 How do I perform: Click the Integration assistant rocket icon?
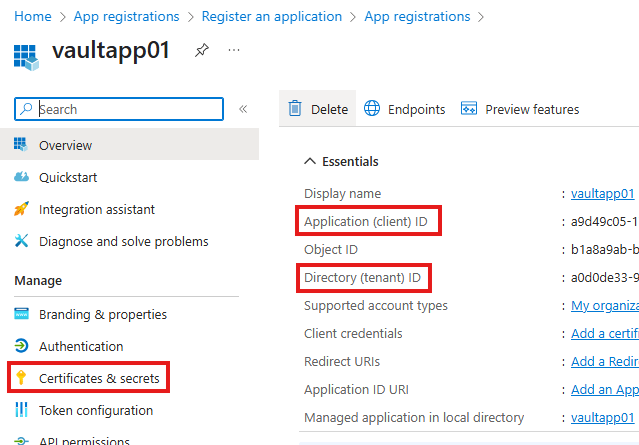coord(21,209)
